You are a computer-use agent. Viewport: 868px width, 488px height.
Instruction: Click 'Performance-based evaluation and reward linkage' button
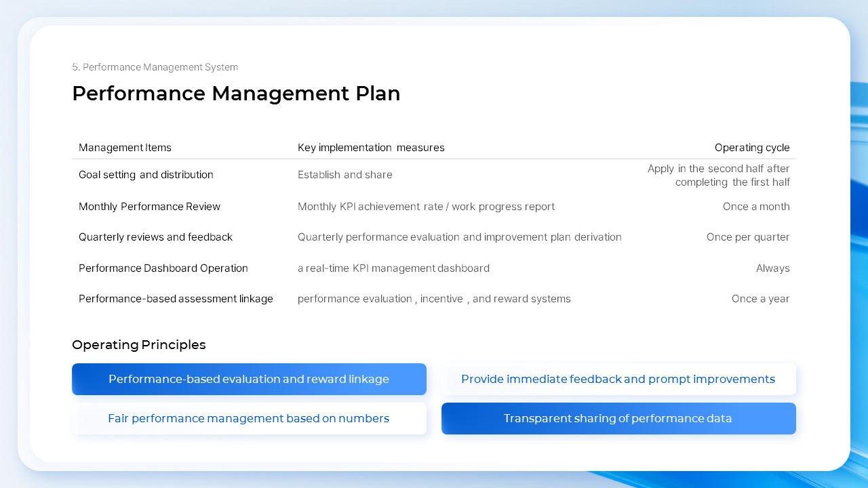pos(249,379)
